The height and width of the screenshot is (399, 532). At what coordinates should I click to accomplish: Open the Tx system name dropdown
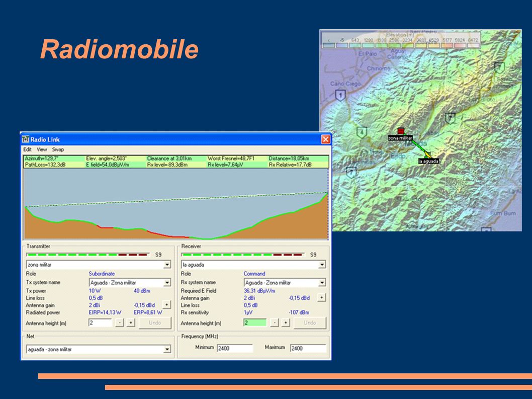(x=167, y=283)
